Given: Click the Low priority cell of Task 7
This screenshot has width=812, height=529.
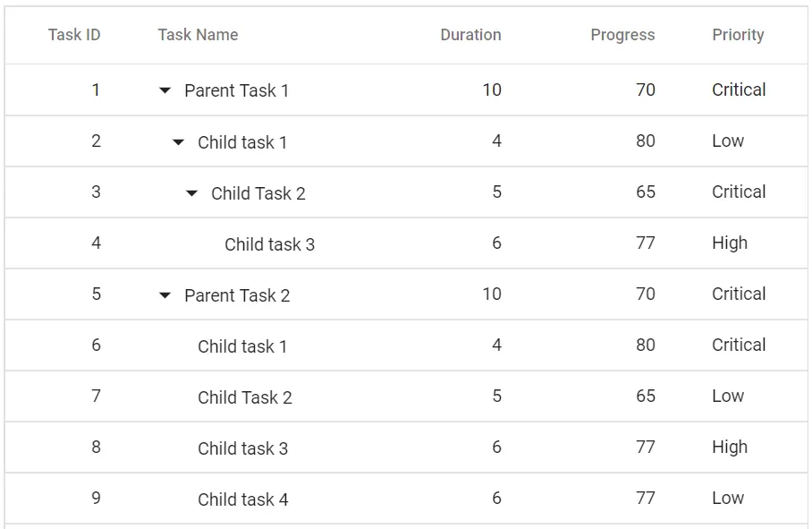Looking at the screenshot, I should (728, 397).
